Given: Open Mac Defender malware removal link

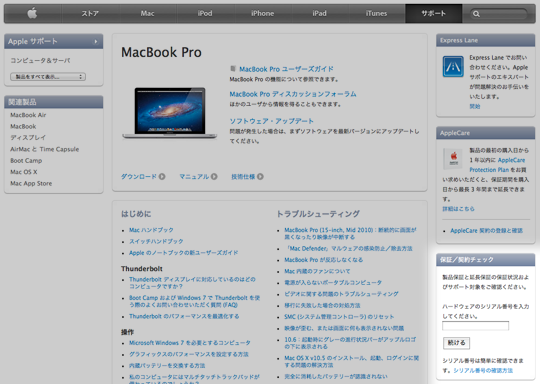Looking at the screenshot, I should tap(348, 249).
